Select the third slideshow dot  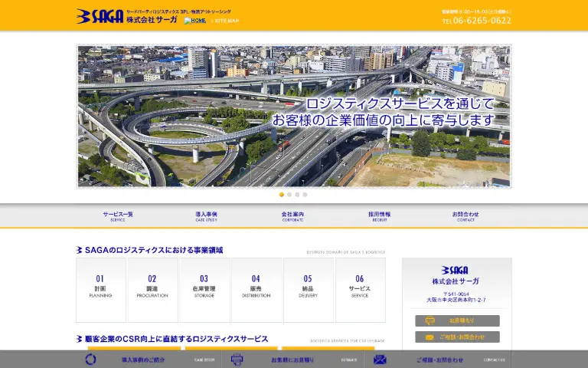[x=297, y=195]
